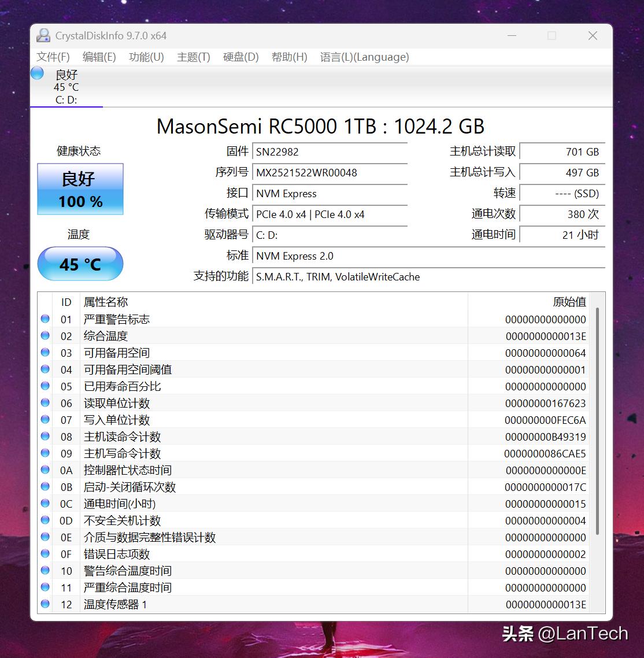This screenshot has height=658, width=644.
Task: Click the transfer mode field PCIe 4.0 x4
Action: pyautogui.click(x=330, y=215)
